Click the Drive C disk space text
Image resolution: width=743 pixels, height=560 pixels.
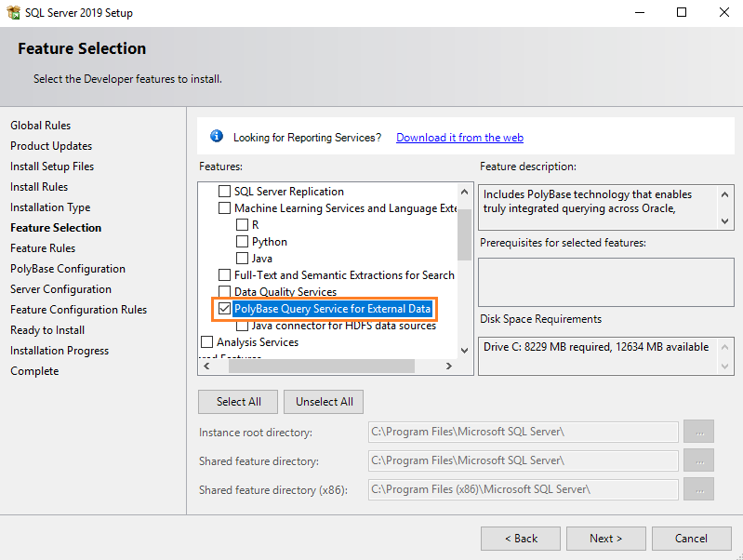tap(596, 347)
